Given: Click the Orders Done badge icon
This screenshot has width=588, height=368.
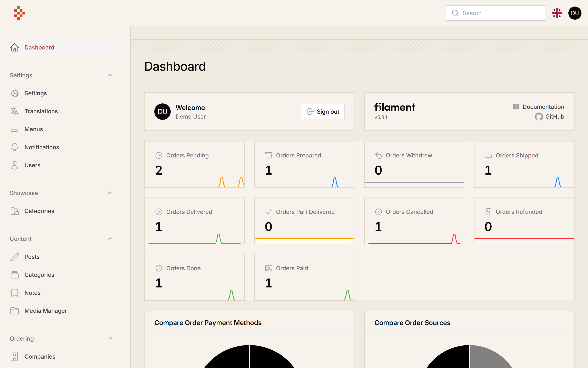Looking at the screenshot, I should point(159,268).
